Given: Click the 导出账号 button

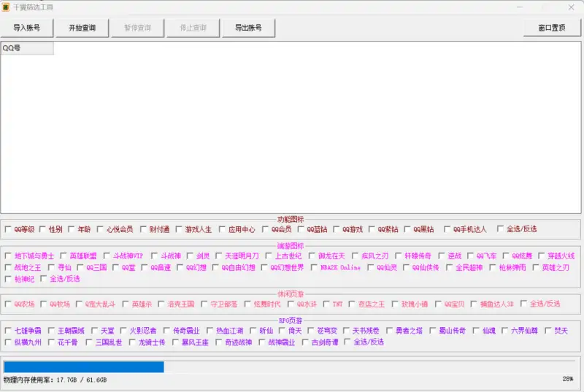Looking at the screenshot, I should coord(248,28).
